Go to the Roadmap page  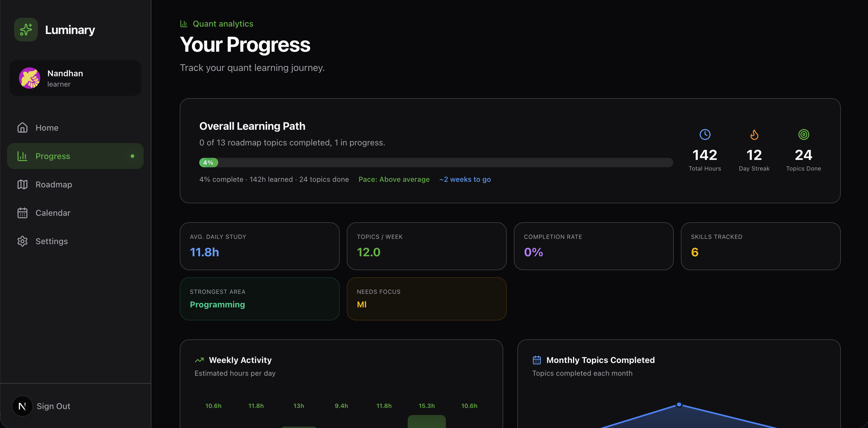coord(54,184)
